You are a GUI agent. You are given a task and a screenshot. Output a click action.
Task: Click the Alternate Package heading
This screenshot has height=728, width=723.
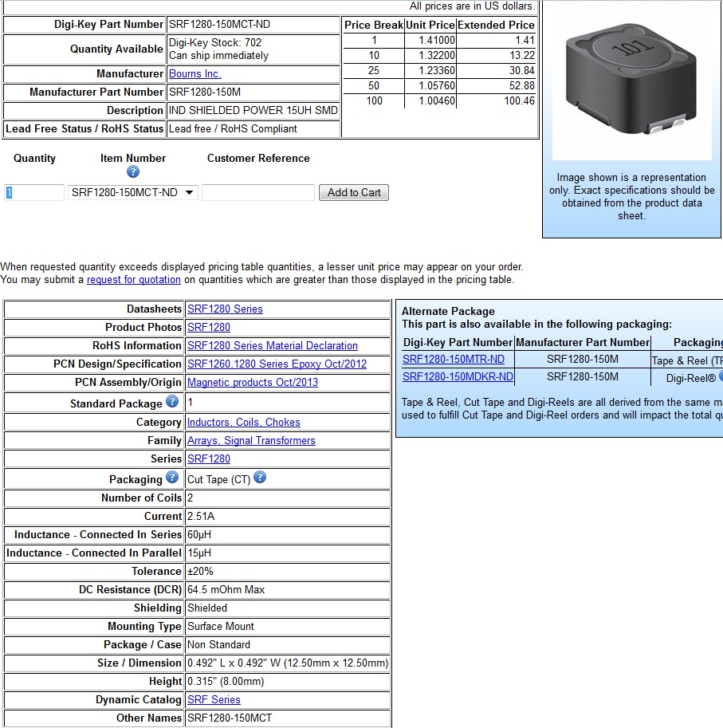448,311
